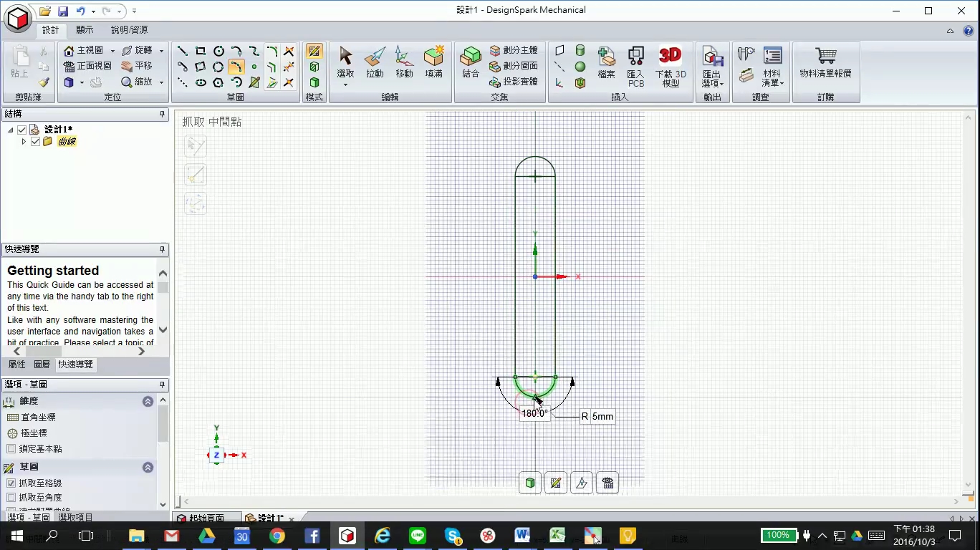
Task: Choose the Fill (填滿) tool
Action: click(x=433, y=62)
